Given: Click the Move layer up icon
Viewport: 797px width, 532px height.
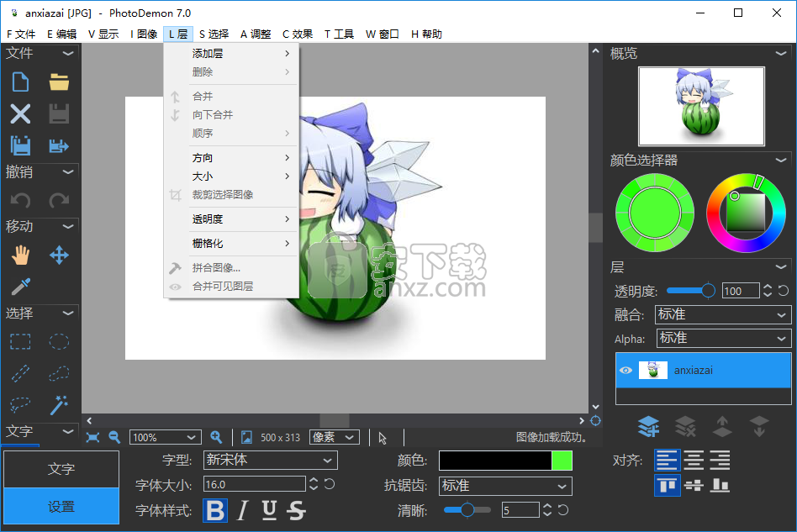Looking at the screenshot, I should point(722,426).
